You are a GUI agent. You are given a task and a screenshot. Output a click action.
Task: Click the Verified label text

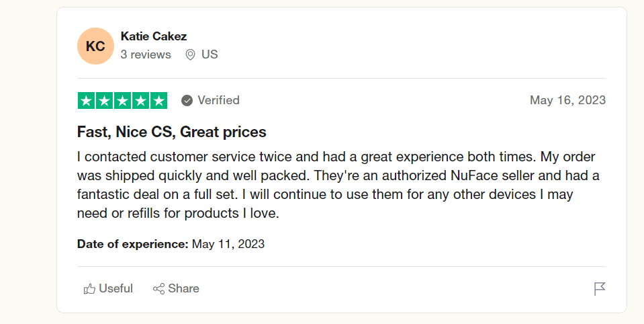point(218,100)
